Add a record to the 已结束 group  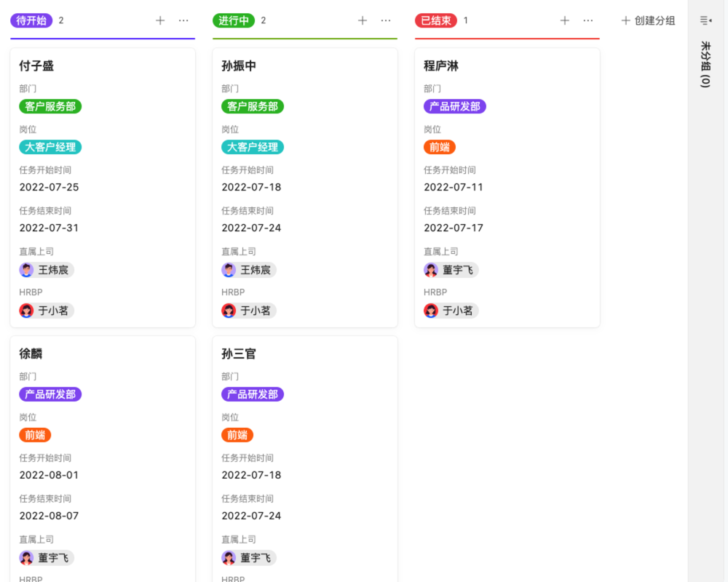(x=564, y=20)
